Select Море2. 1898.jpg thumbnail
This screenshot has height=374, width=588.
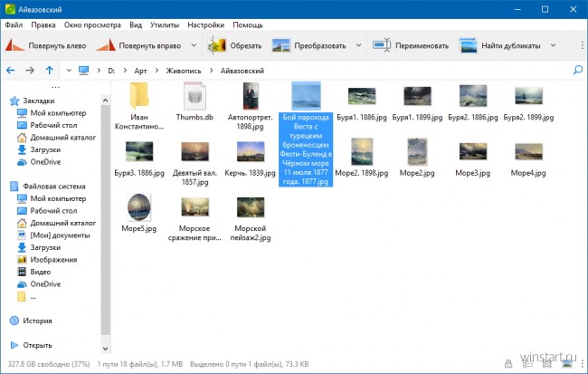pos(362,152)
